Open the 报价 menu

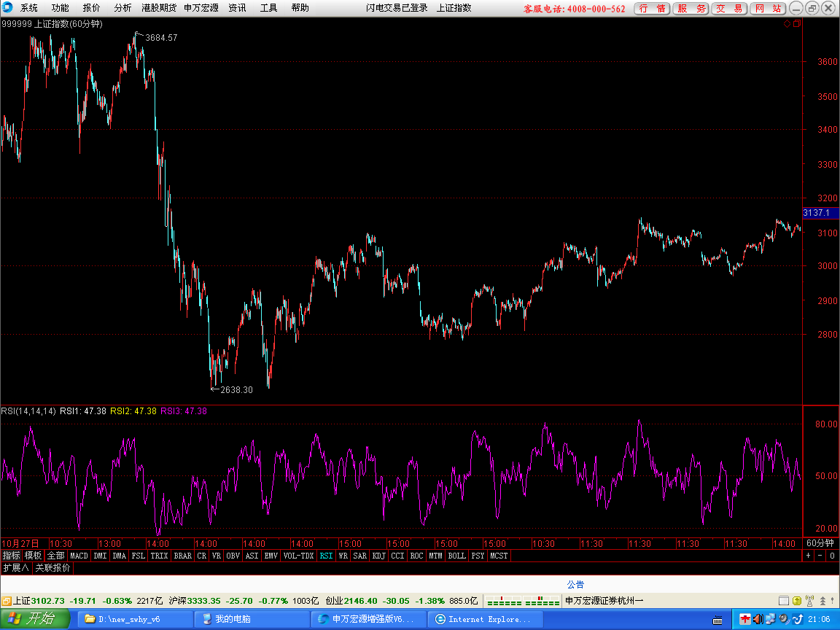point(91,8)
